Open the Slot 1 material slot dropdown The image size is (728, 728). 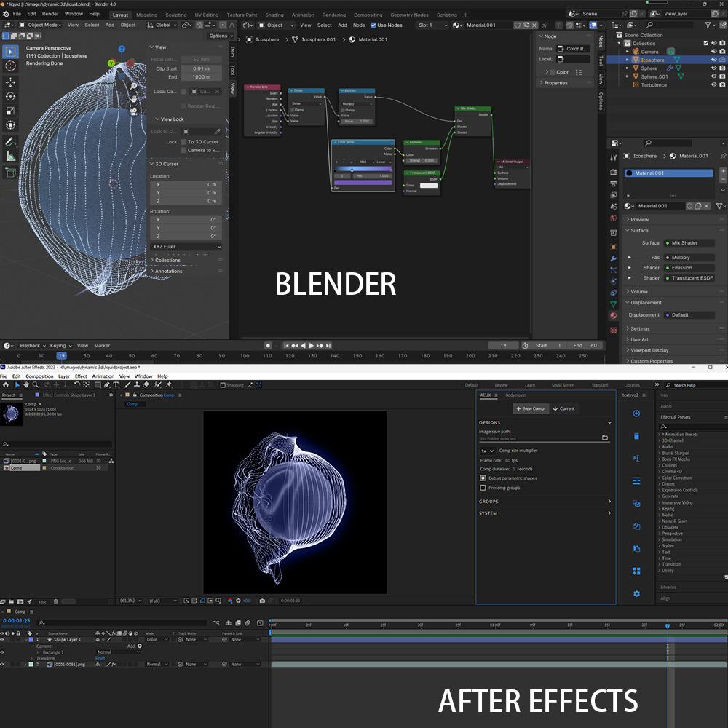click(432, 25)
